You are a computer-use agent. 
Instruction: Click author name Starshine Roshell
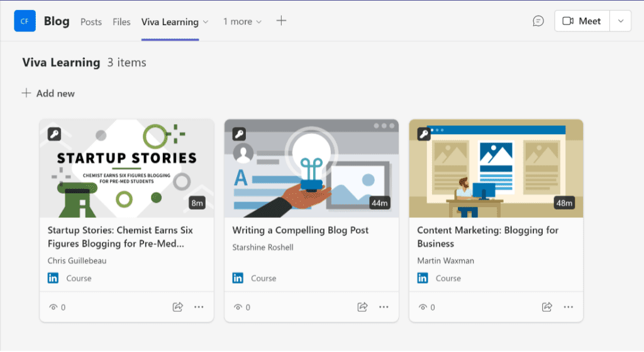click(x=263, y=247)
